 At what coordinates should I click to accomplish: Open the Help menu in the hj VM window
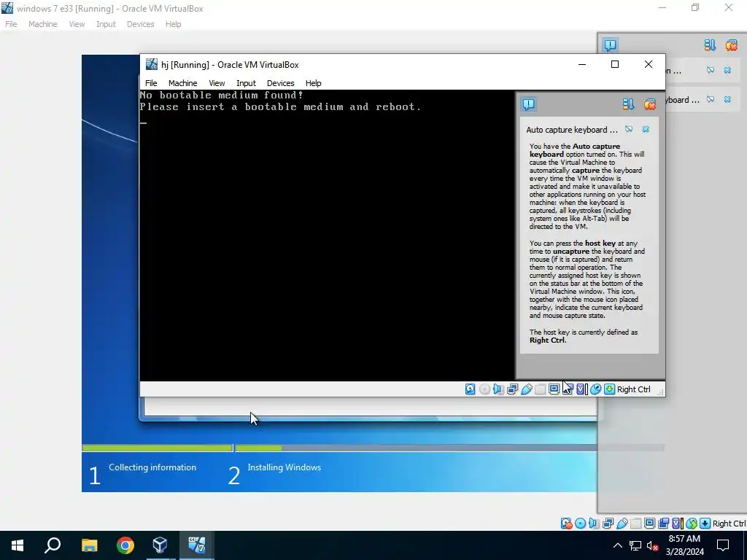coord(313,83)
